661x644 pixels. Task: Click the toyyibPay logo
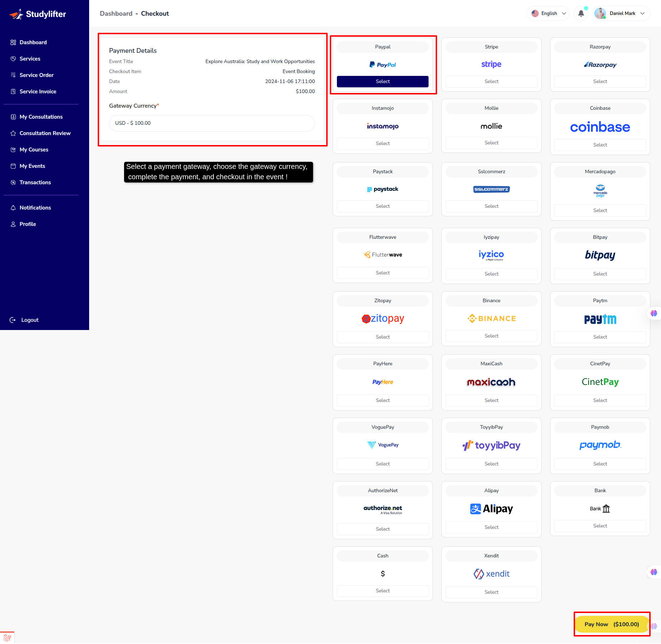[x=491, y=445]
